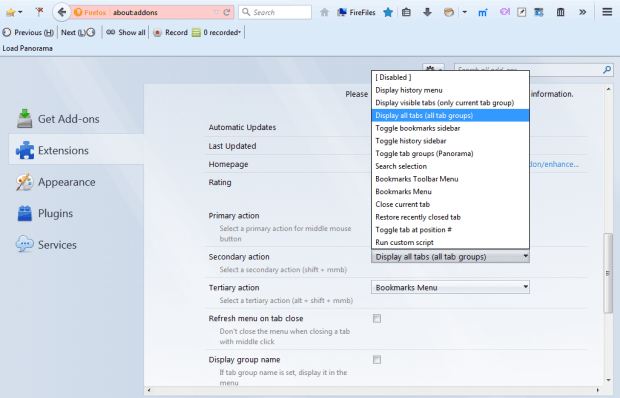
Task: Select Display visible tabs (only current tab group)
Action: pos(450,103)
